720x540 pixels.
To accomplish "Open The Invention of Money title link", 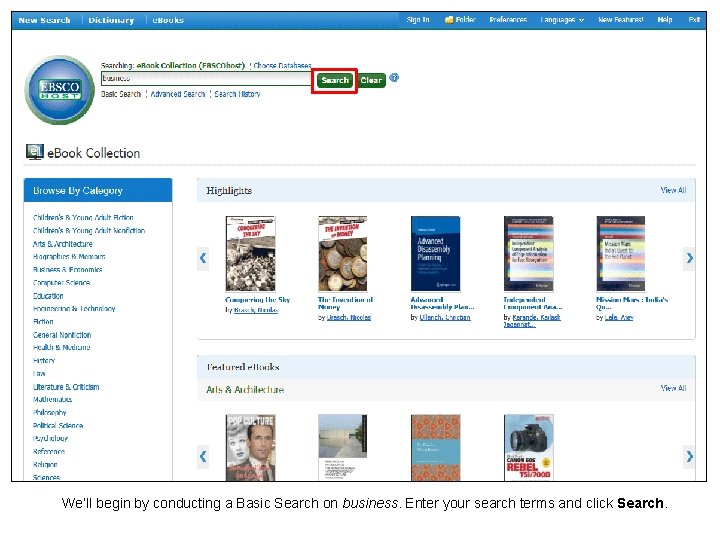I will 345,304.
